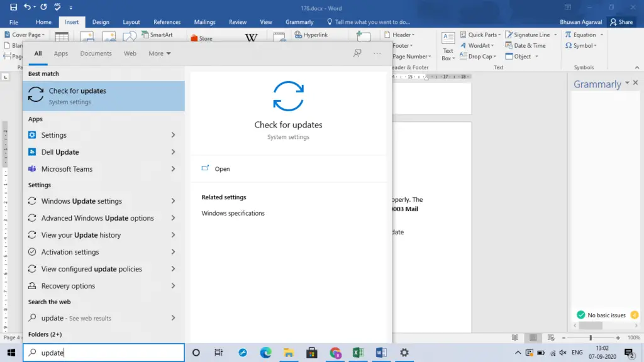Screen dimensions: 644x362
Task: Switch to Excel on the taskbar
Action: [x=358, y=353]
